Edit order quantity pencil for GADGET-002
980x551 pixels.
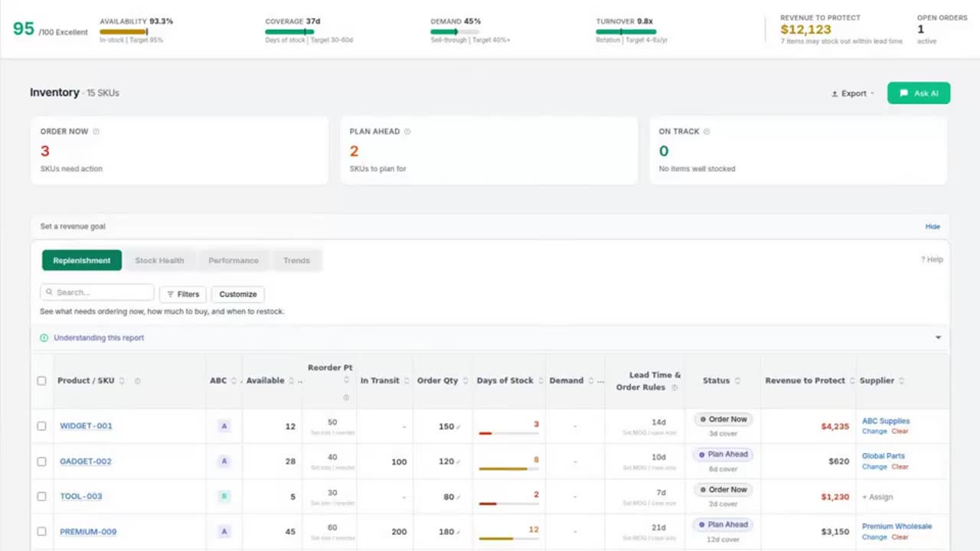(x=459, y=462)
